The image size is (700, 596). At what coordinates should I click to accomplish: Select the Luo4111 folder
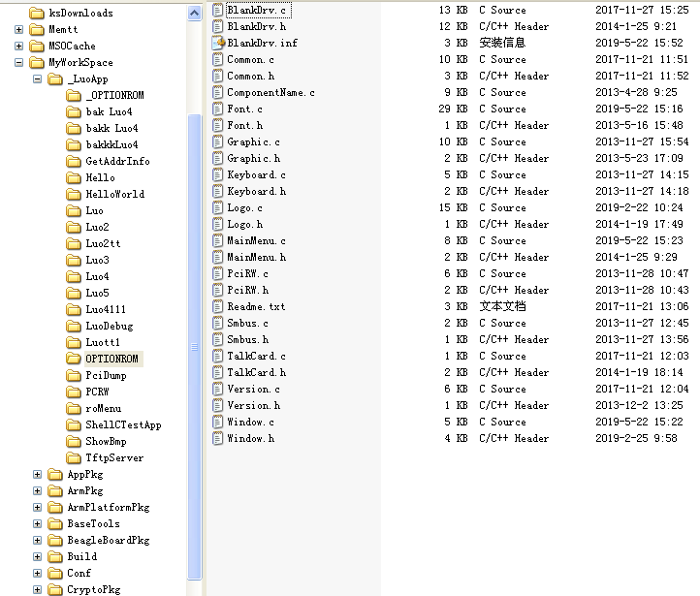[106, 309]
